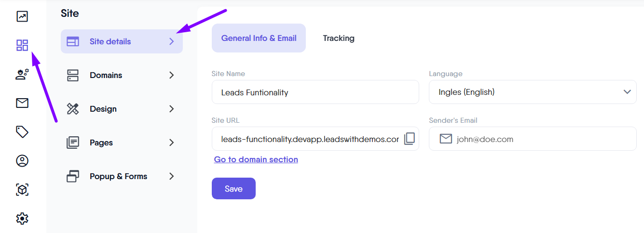644x233 pixels.
Task: Open the Language dropdown
Action: 532,92
